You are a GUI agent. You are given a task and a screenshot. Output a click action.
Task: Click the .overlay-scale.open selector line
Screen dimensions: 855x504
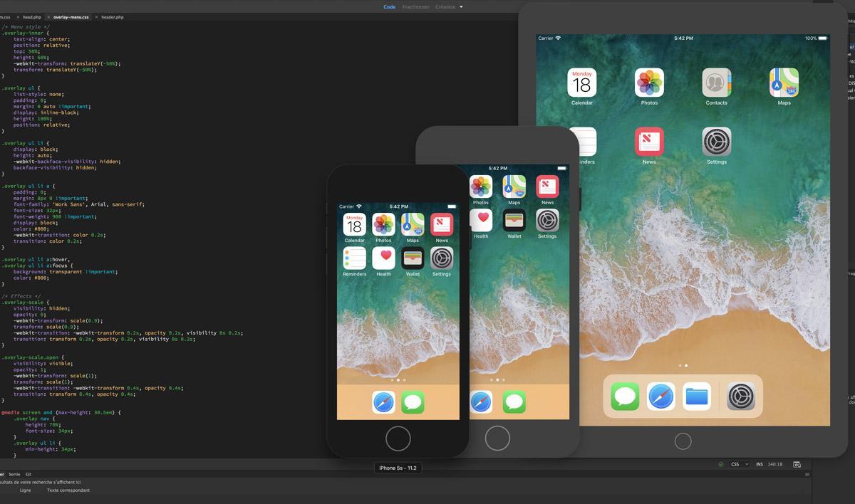click(x=33, y=357)
